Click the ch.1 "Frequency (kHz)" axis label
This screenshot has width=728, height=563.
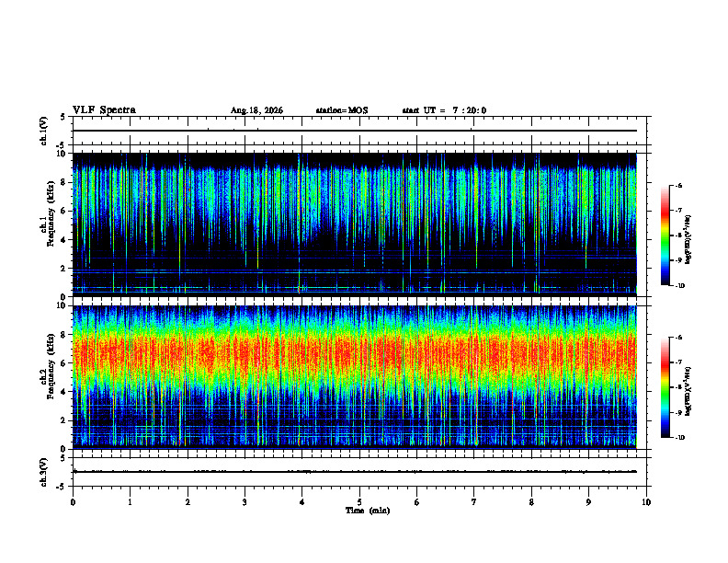pos(51,214)
